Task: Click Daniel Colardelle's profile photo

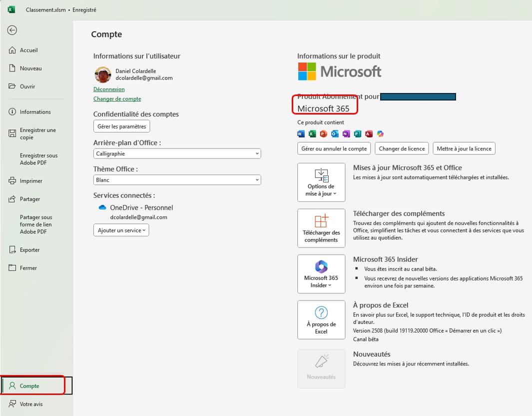Action: (103, 74)
